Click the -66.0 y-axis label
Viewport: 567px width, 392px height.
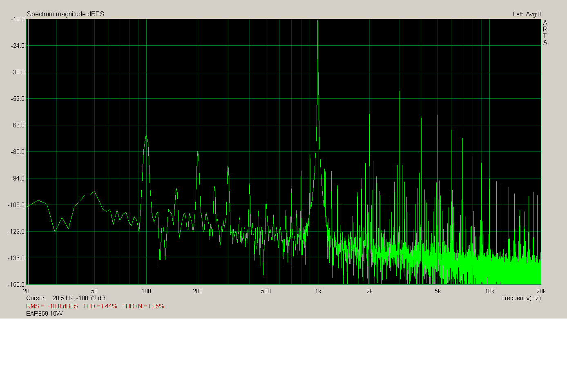click(18, 125)
